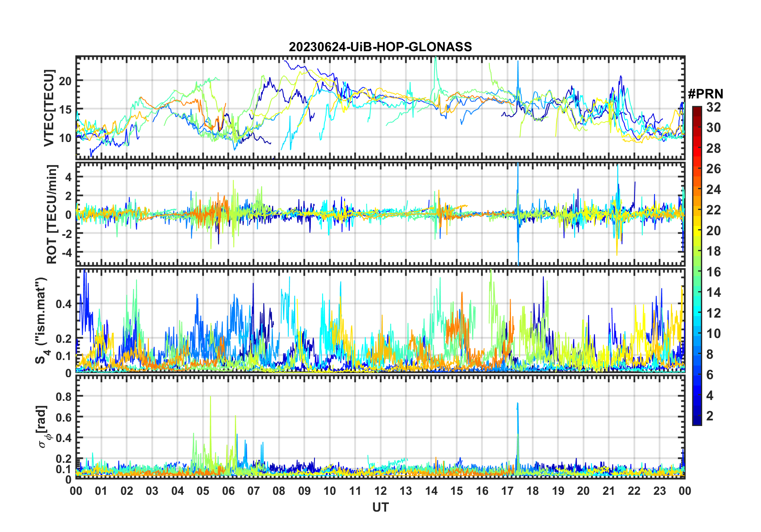Click the x-axis tick label 12
This screenshot has height=532, width=761.
coord(380,491)
